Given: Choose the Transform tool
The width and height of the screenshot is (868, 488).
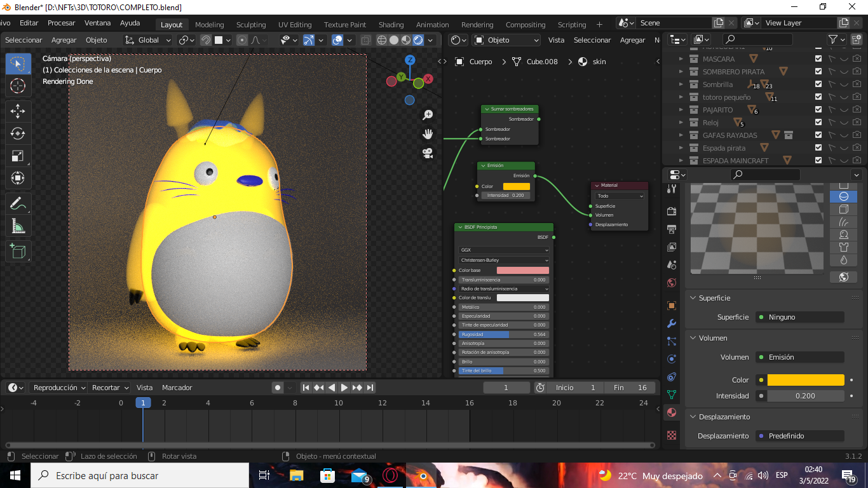Looking at the screenshot, I should point(18,179).
